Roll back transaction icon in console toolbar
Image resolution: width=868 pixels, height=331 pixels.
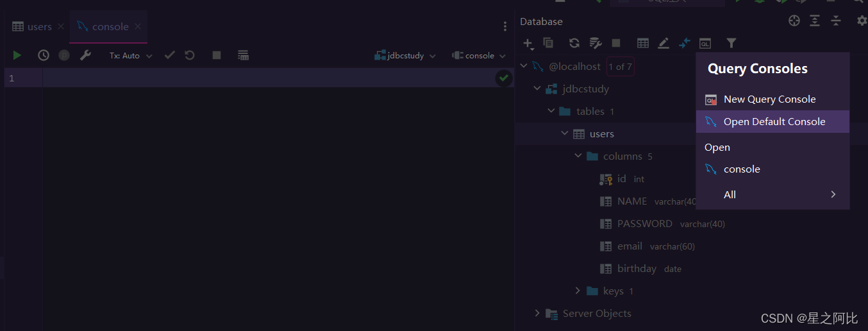click(190, 55)
